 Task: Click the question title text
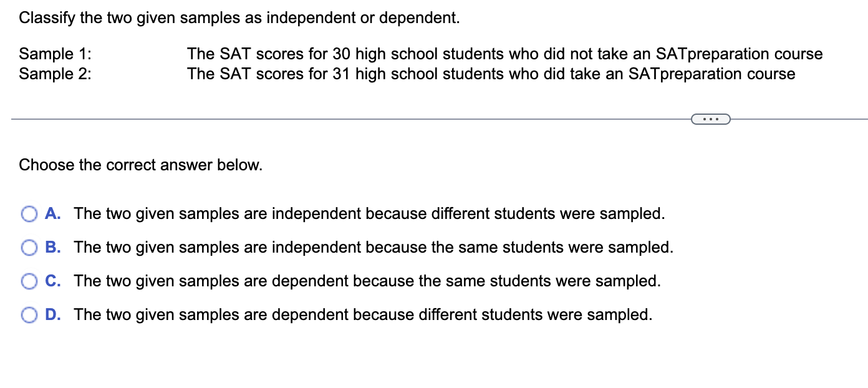240,18
